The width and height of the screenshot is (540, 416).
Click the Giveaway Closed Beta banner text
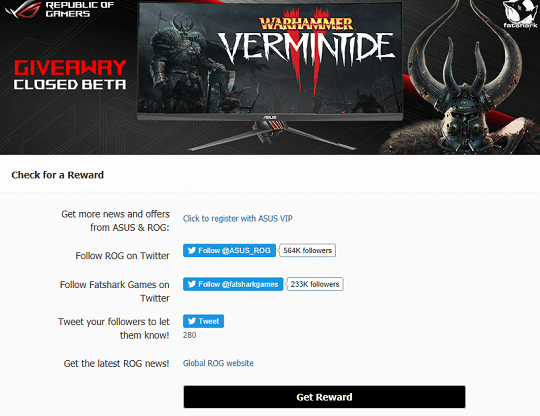(70, 75)
